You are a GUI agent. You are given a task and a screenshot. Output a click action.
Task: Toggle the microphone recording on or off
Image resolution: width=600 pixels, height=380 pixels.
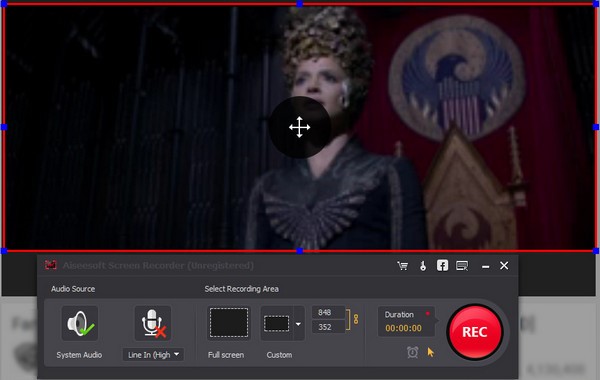point(153,323)
